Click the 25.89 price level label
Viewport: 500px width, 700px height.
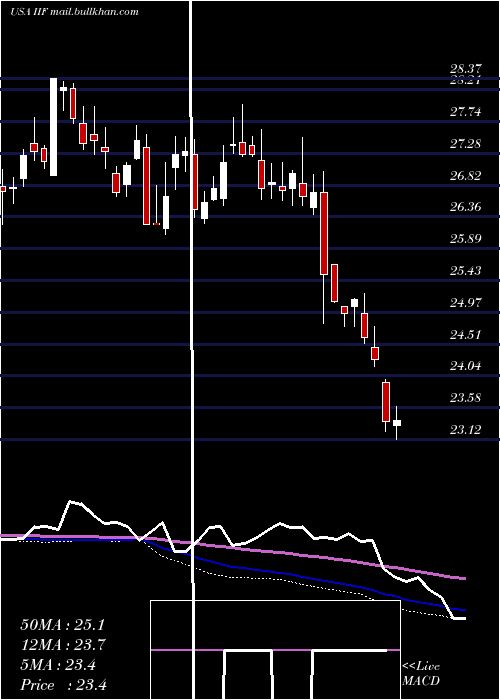[466, 238]
